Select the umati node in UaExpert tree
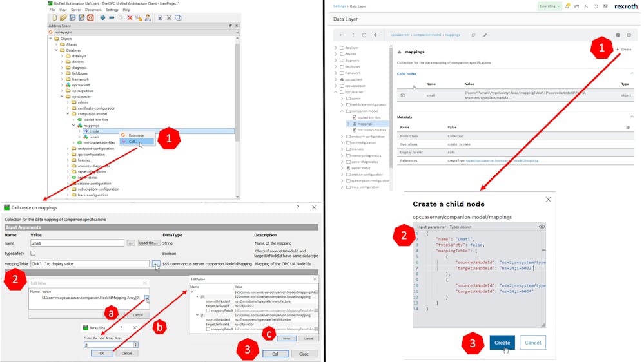The width and height of the screenshot is (644, 362). (x=94, y=137)
